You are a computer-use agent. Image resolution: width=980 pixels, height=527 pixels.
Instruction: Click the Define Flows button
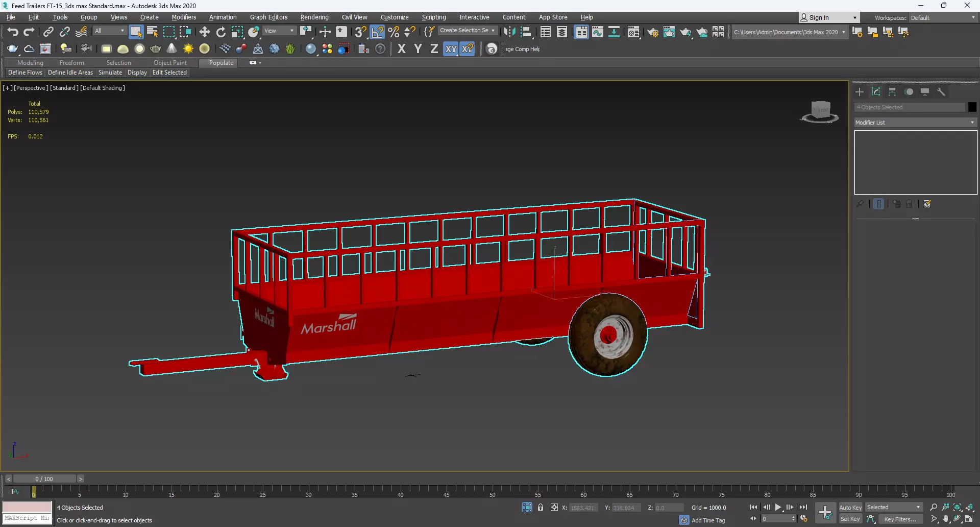[25, 73]
